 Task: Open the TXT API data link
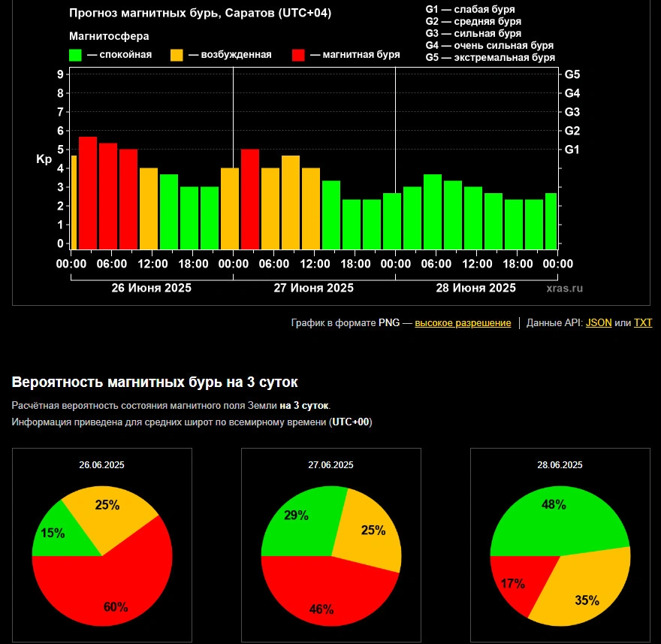(642, 322)
